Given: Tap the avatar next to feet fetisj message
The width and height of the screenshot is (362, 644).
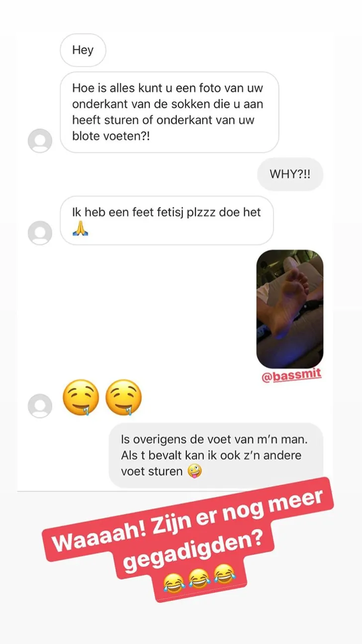Looking at the screenshot, I should [x=40, y=233].
